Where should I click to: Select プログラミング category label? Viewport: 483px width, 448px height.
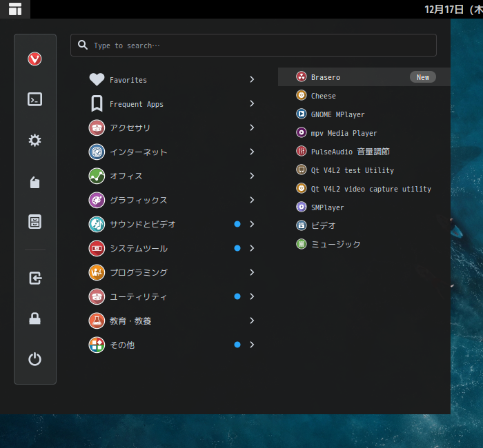(139, 273)
